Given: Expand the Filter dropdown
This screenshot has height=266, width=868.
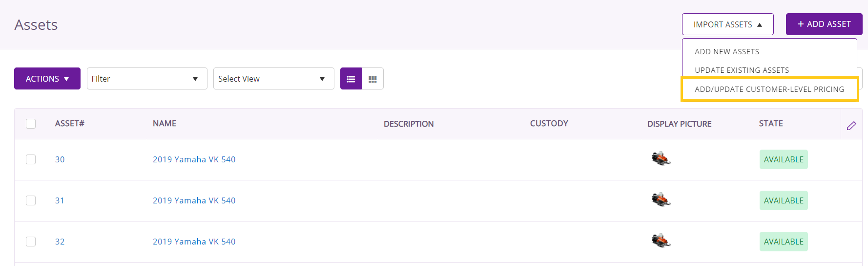Looking at the screenshot, I should point(147,79).
